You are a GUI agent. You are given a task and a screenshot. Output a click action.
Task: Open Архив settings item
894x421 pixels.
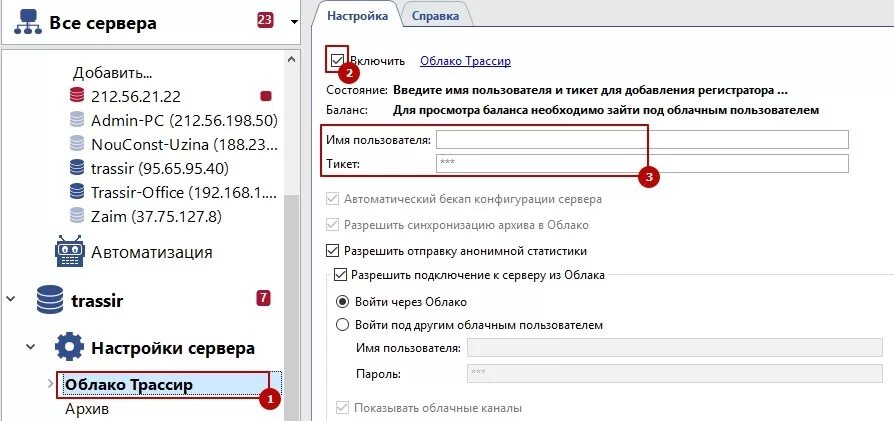click(x=87, y=408)
